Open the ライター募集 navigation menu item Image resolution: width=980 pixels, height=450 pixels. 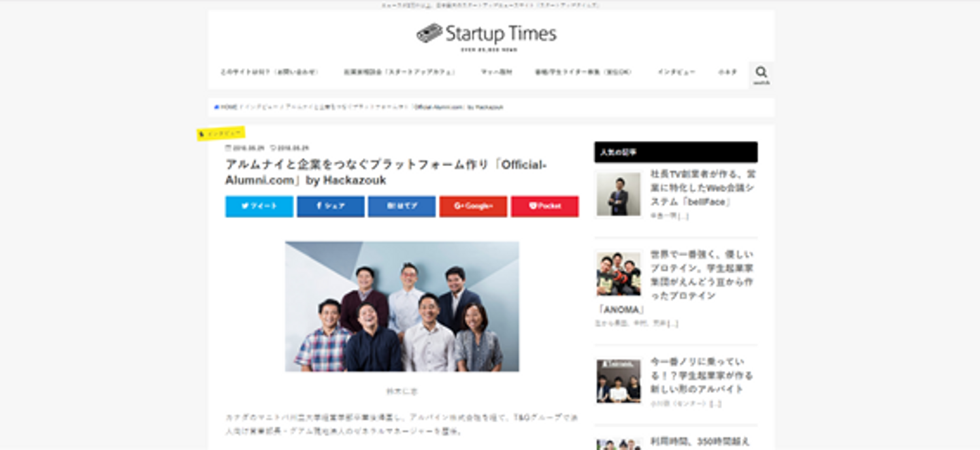tap(583, 72)
